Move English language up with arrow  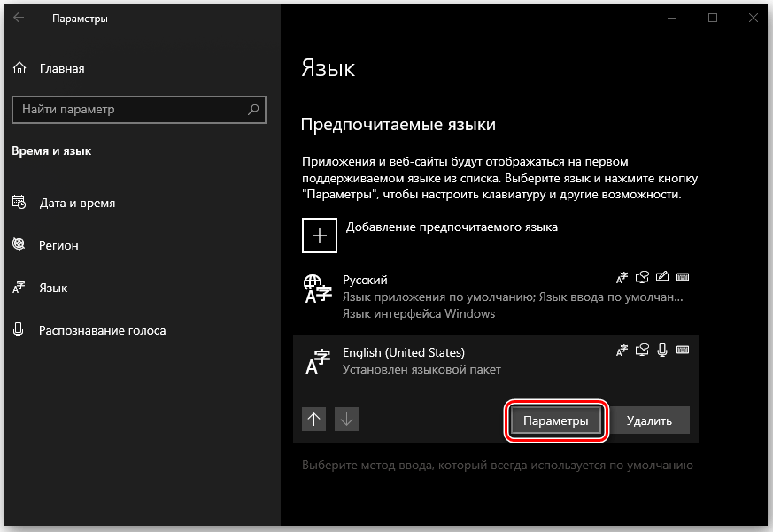pyautogui.click(x=314, y=419)
